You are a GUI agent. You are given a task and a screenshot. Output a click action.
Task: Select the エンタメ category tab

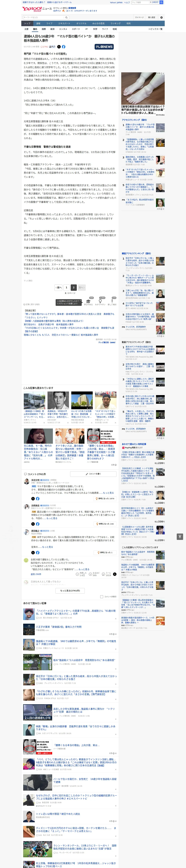(63, 29)
